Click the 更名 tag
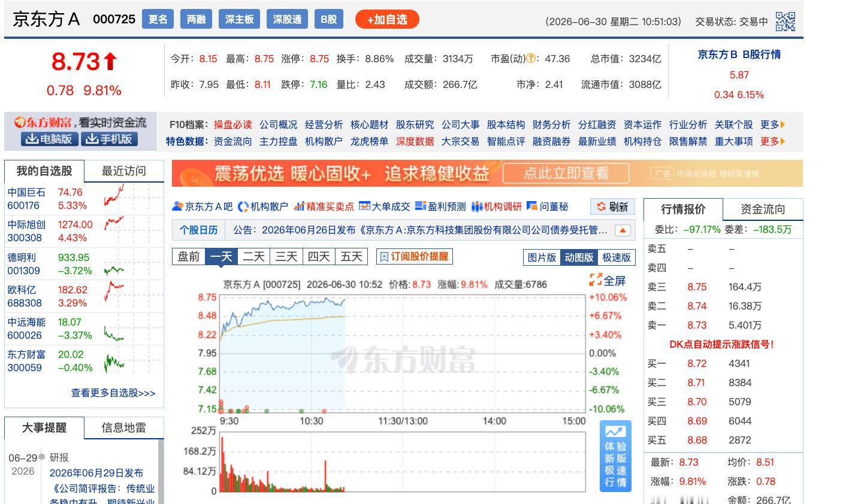This screenshot has height=504, width=864. click(x=158, y=19)
